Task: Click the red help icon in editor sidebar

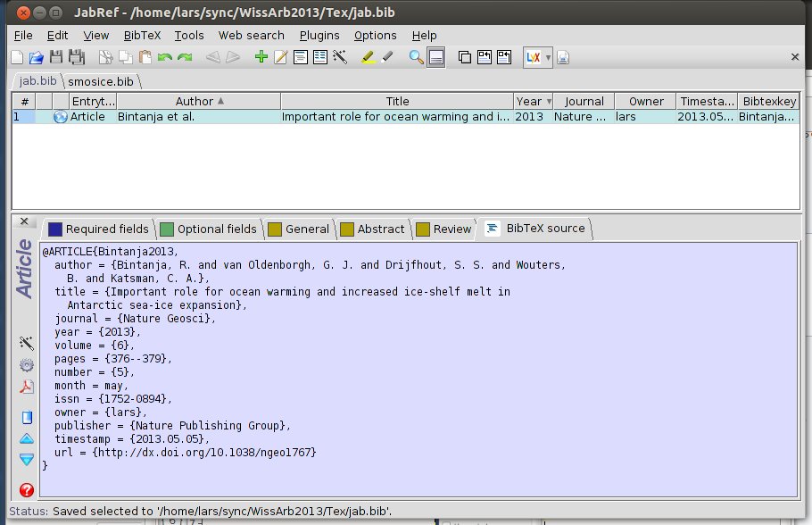Action: [27, 489]
